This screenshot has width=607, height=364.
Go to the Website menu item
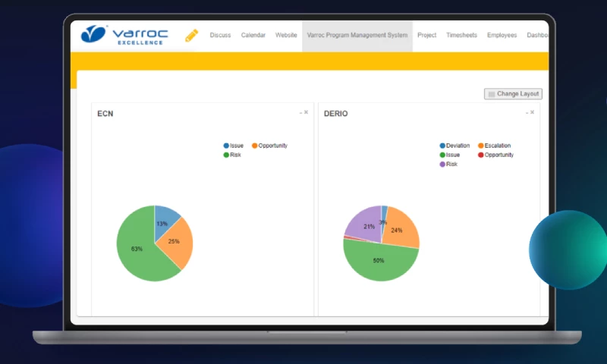point(286,35)
